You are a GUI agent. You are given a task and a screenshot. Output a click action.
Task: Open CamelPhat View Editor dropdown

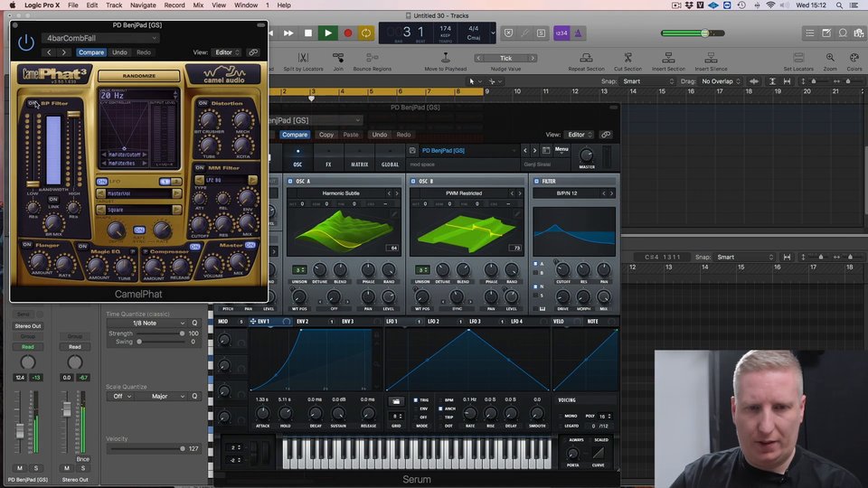click(x=227, y=52)
